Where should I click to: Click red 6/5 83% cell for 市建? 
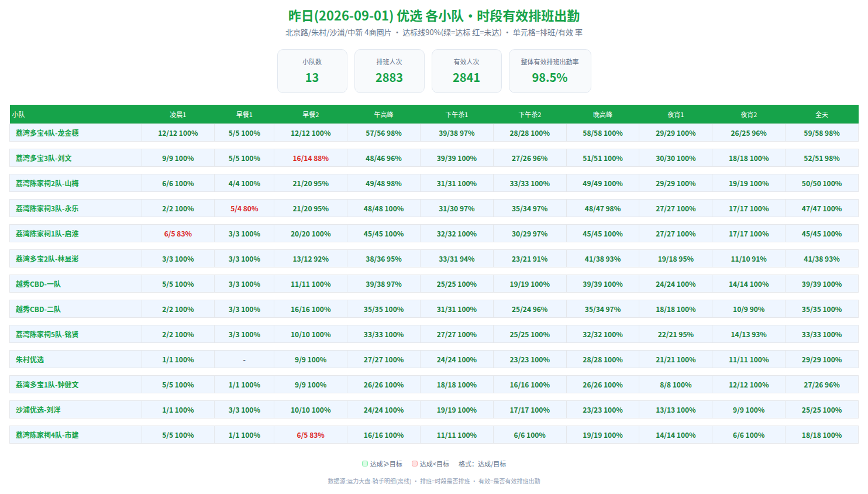(311, 435)
